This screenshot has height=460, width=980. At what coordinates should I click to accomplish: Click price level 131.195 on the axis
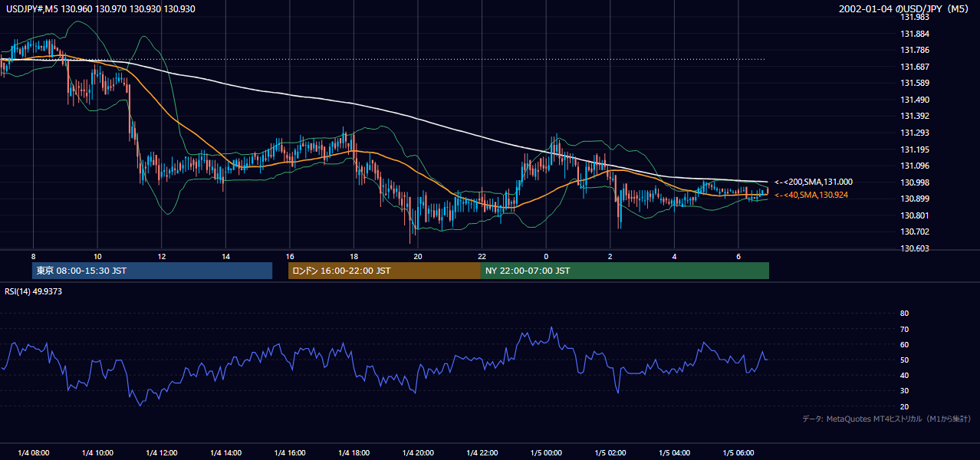(914, 149)
